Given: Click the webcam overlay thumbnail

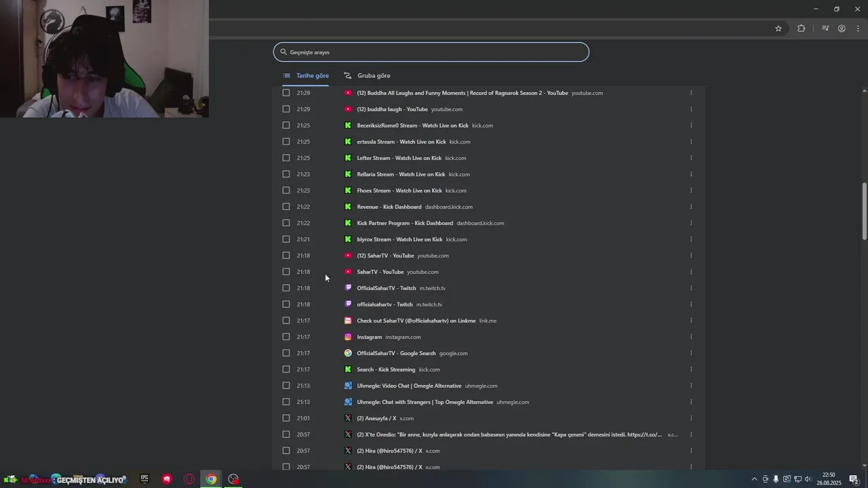Looking at the screenshot, I should tap(104, 59).
